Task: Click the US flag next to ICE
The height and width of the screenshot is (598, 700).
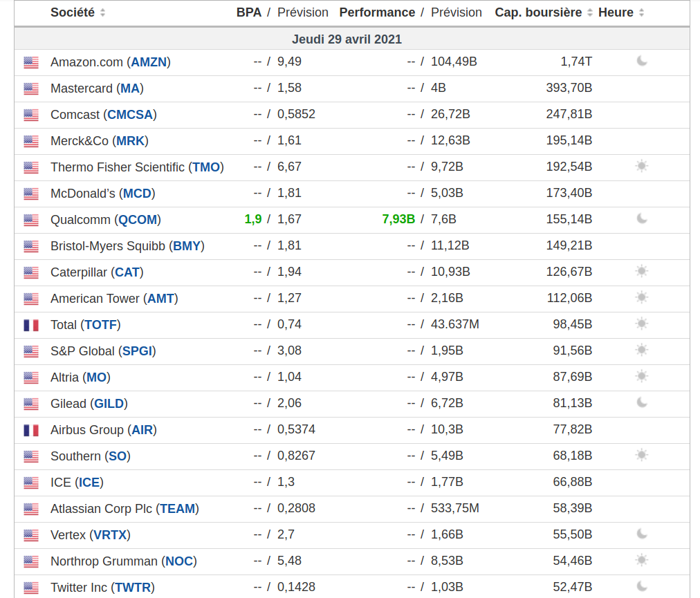Action: pos(31,483)
